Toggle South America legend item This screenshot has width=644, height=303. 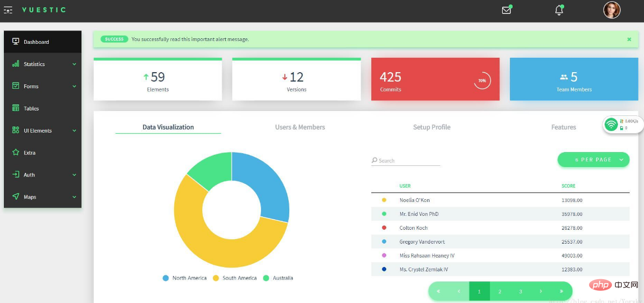(234, 278)
